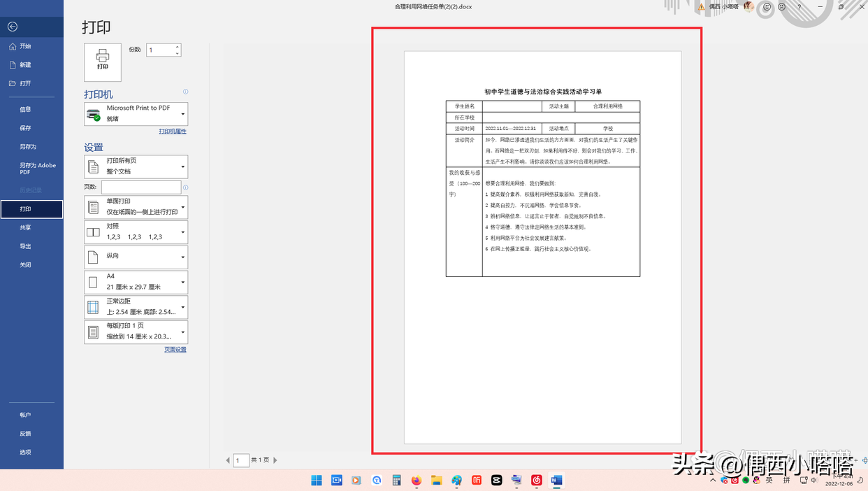Image resolution: width=868 pixels, height=491 pixels.
Task: Open the 导出 export page
Action: pyautogui.click(x=31, y=246)
